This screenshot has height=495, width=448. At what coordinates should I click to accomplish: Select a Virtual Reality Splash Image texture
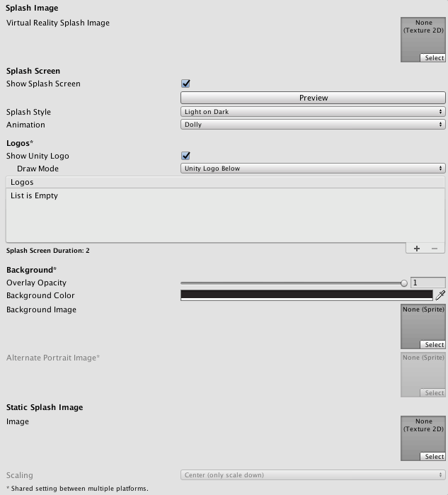point(432,58)
